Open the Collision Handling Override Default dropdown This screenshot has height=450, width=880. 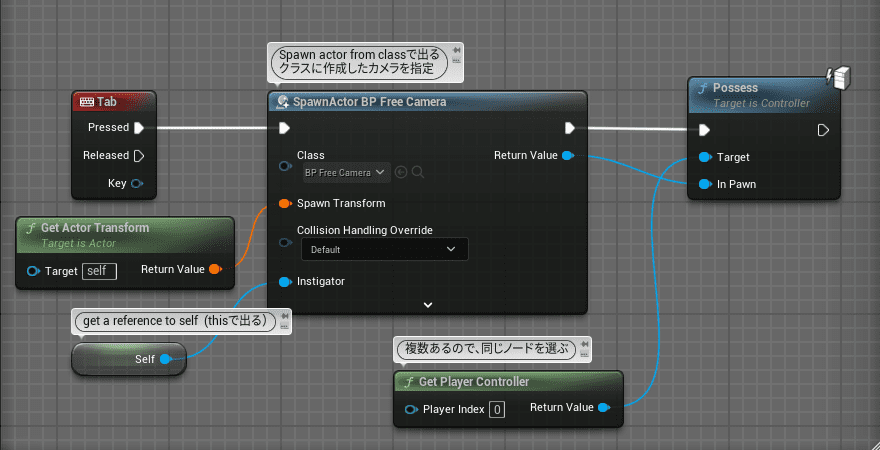[x=382, y=249]
